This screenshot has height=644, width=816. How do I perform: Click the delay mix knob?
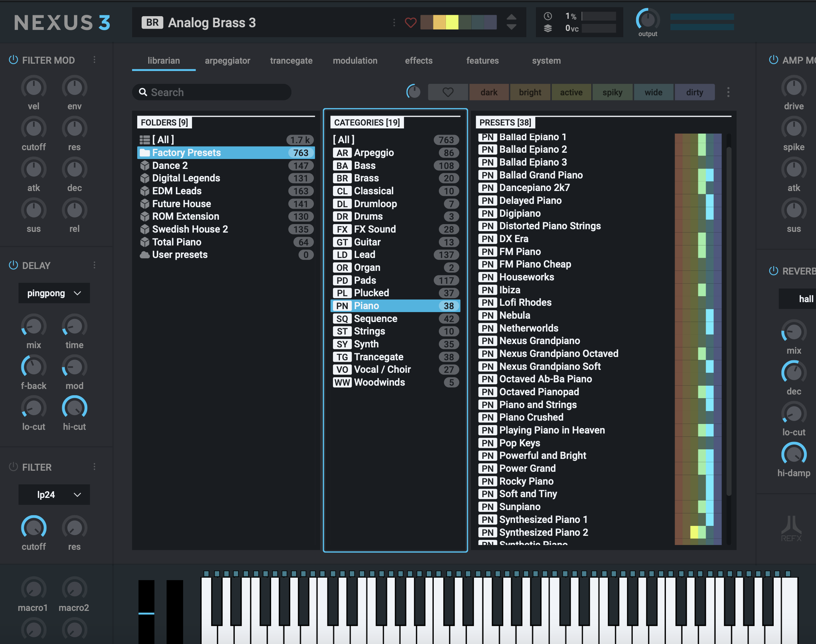coord(33,326)
